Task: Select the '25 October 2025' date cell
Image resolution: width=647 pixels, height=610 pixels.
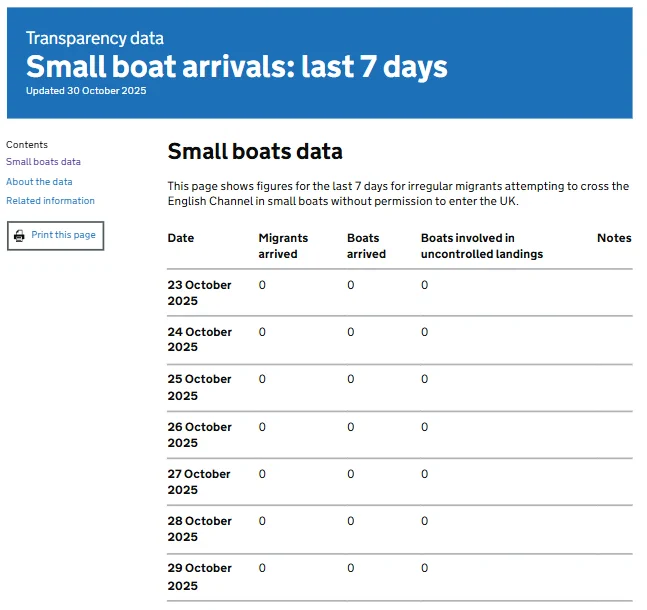Action: click(200, 387)
